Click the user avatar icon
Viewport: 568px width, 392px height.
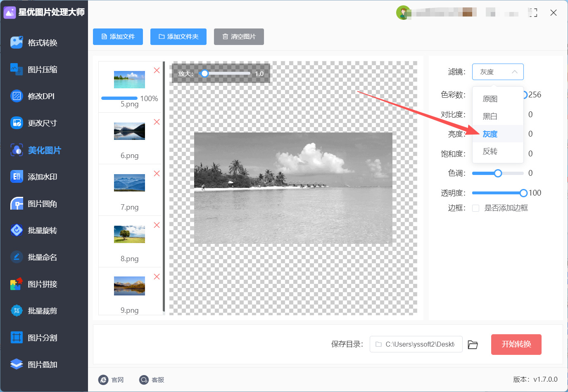click(403, 12)
